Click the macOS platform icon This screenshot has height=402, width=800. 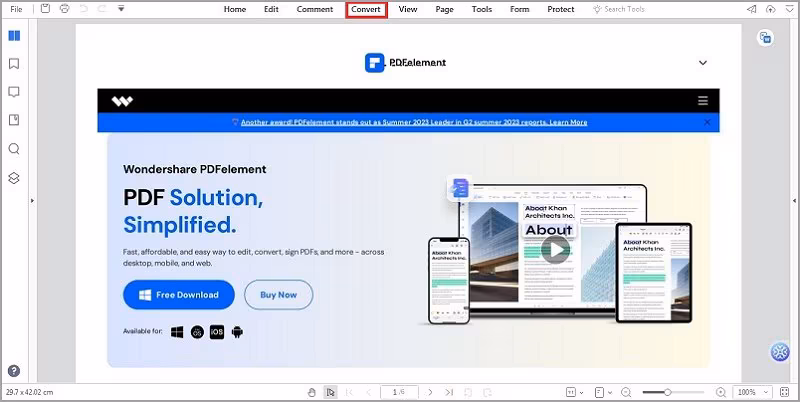point(197,332)
